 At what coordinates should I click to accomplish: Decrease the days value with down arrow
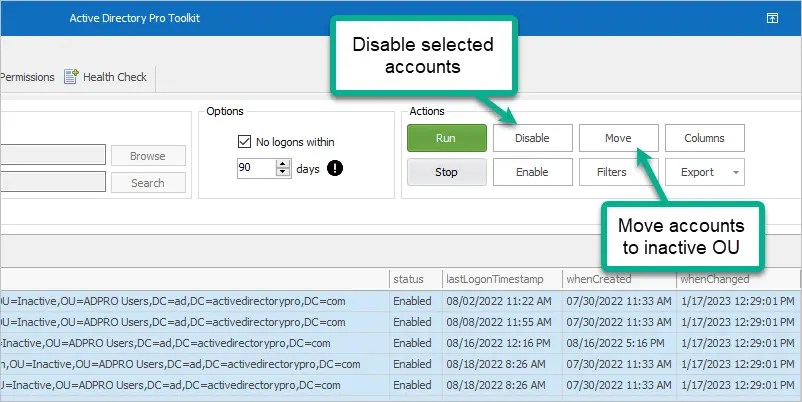(x=283, y=172)
